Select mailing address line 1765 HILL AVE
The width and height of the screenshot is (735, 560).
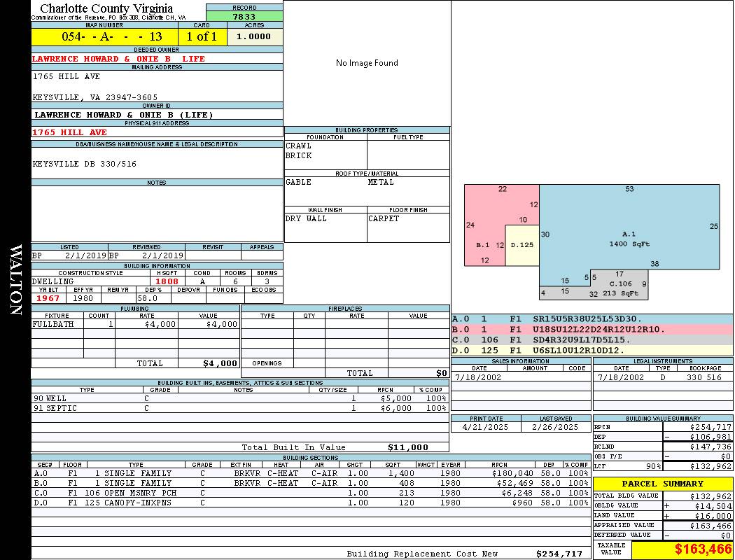coord(66,76)
